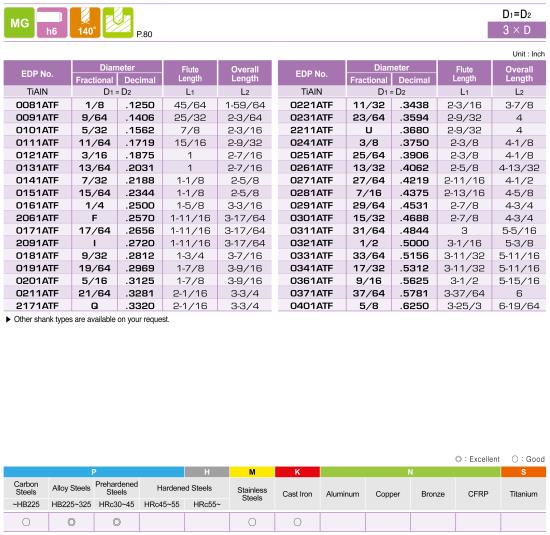Click the purple 3 × D badge

[517, 30]
